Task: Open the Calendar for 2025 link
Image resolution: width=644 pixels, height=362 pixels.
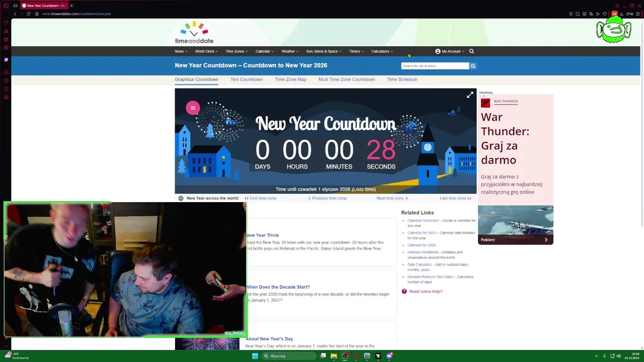Action: point(422,233)
